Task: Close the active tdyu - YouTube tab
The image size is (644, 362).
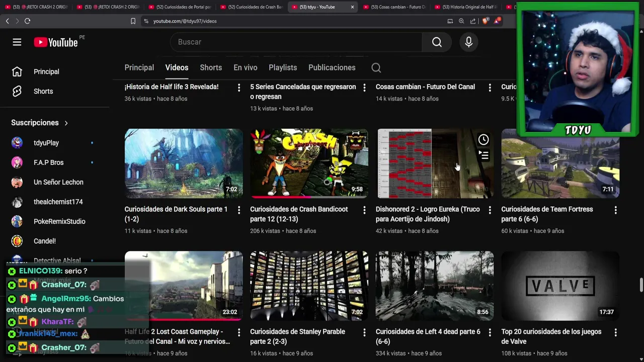Action: pyautogui.click(x=352, y=7)
